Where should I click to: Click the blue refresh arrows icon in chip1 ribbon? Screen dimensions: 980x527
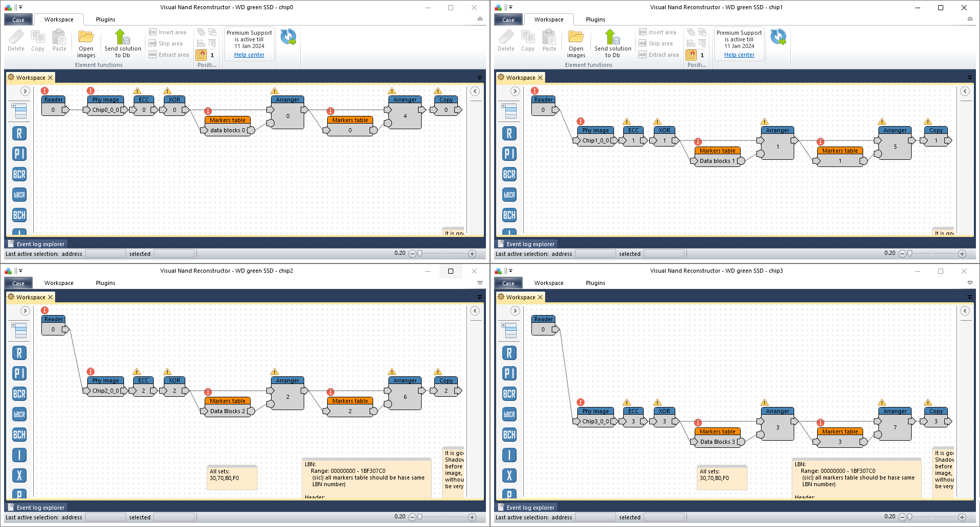pos(778,37)
